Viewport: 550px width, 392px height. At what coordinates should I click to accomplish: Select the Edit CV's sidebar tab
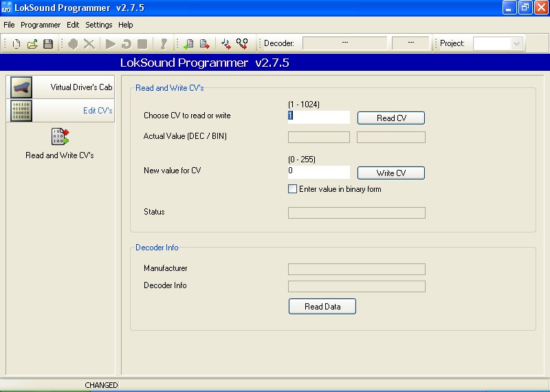tap(60, 111)
